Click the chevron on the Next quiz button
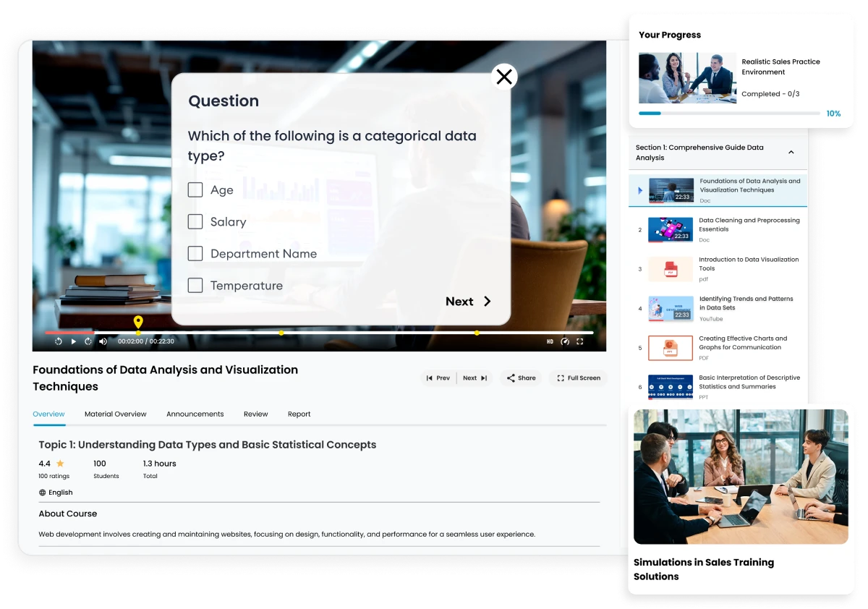 click(x=486, y=302)
